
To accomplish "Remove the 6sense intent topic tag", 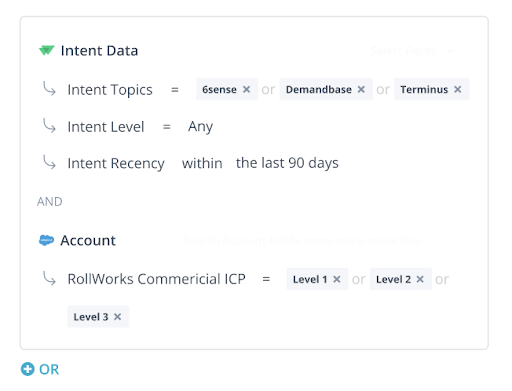I will pos(246,89).
